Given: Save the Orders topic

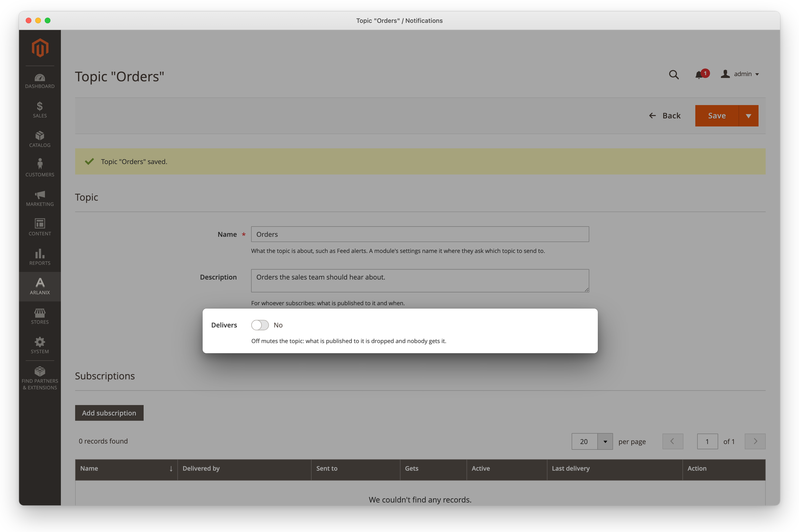Looking at the screenshot, I should pos(717,116).
